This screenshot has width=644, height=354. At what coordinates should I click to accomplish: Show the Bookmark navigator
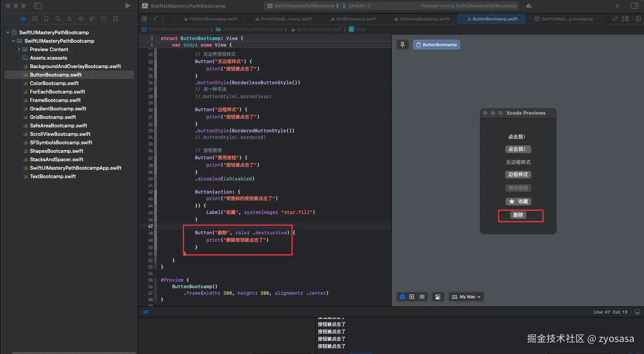46,18
